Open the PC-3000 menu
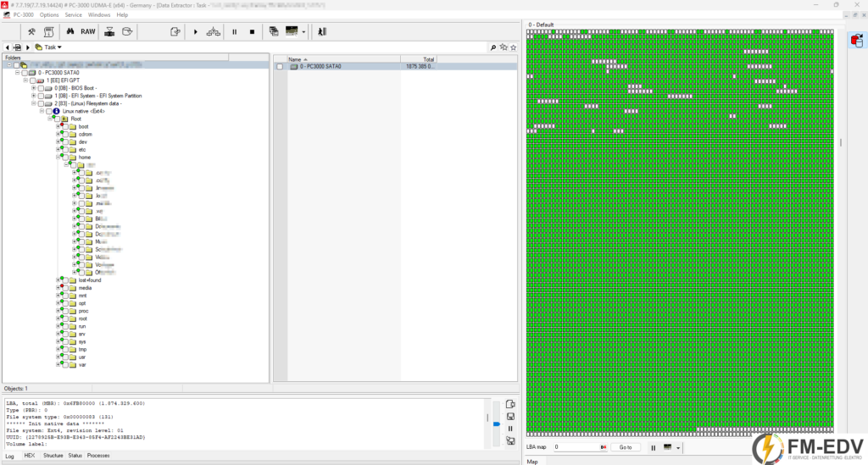This screenshot has width=868, height=465. [x=23, y=15]
